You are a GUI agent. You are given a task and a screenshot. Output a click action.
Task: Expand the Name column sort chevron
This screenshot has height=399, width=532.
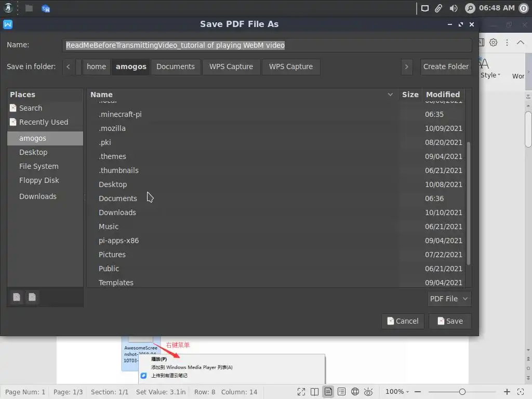point(390,95)
